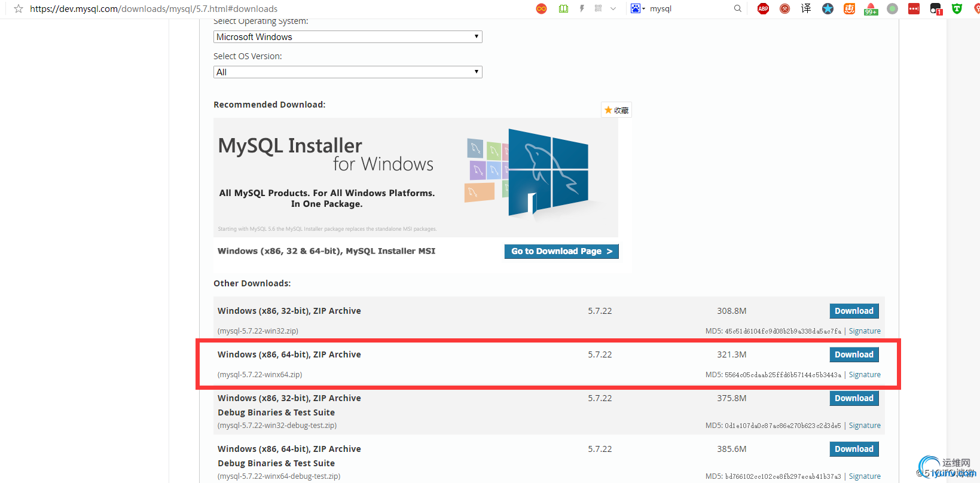Open the green shield T extension

(957, 8)
